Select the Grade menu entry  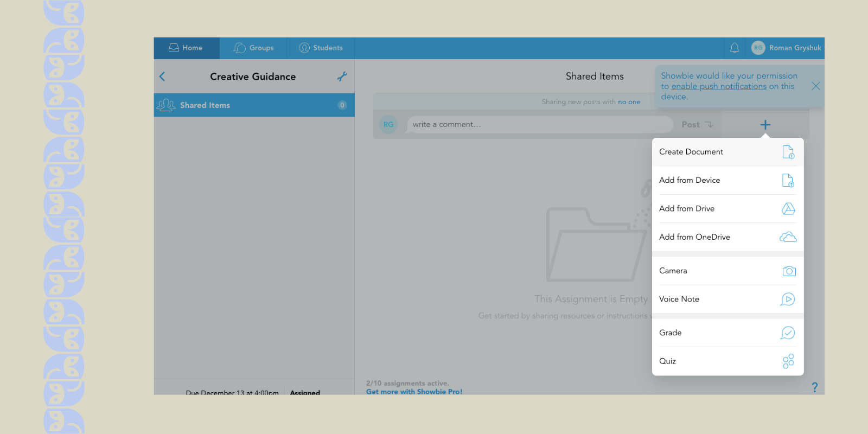(727, 333)
